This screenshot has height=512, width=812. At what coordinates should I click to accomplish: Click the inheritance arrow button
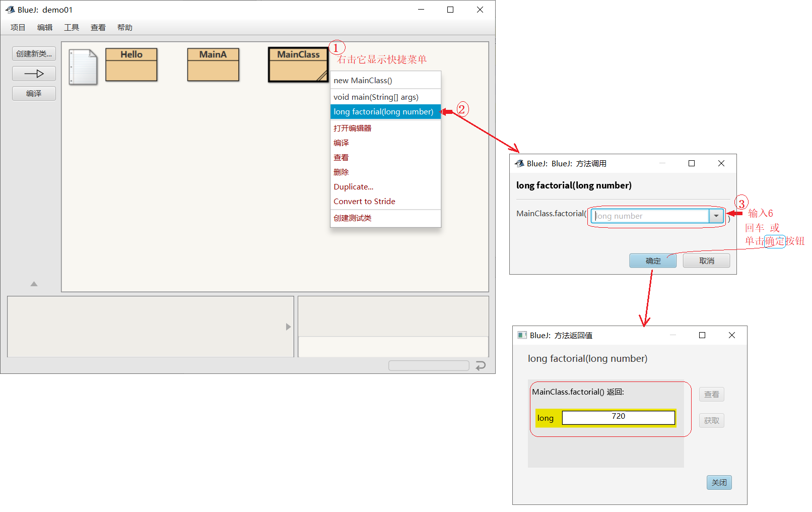pos(34,74)
